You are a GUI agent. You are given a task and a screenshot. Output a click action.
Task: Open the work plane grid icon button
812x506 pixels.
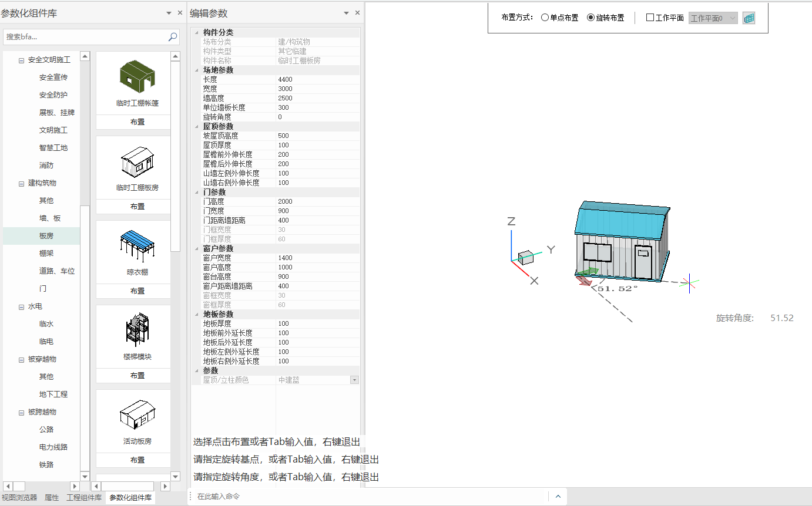[749, 18]
